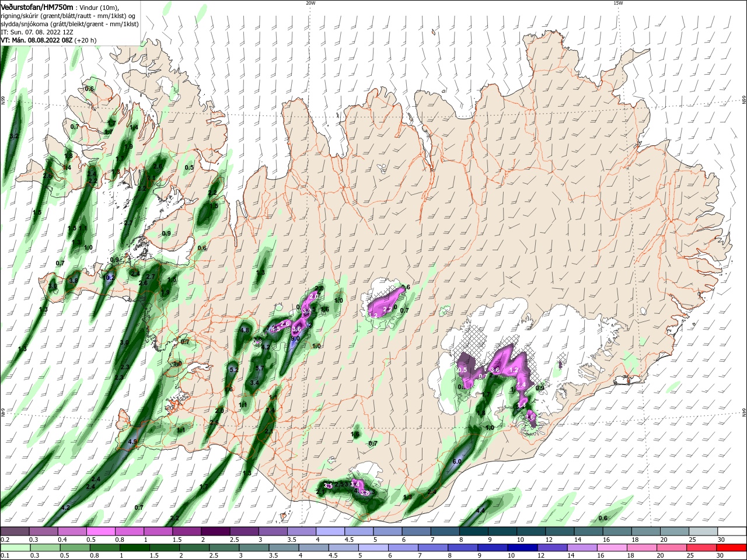The image size is (747, 560).
Task: Pick the dark teal 9–10 swatch in upper legend row
Action: (502, 531)
